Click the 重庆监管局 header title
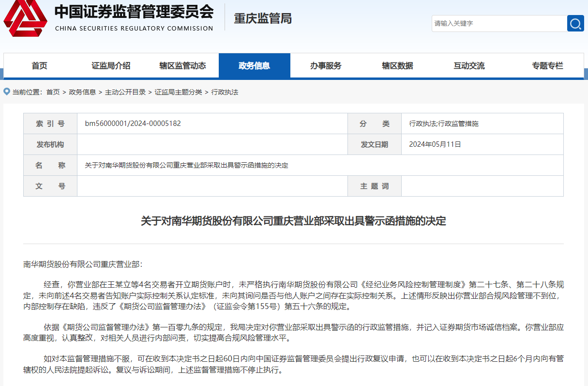The height and width of the screenshot is (386, 588). [x=263, y=18]
